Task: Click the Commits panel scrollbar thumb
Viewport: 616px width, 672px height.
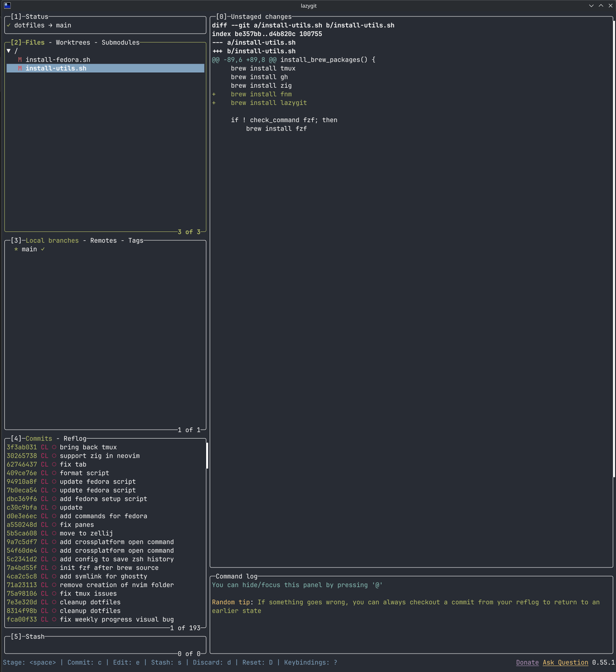Action: pos(207,456)
